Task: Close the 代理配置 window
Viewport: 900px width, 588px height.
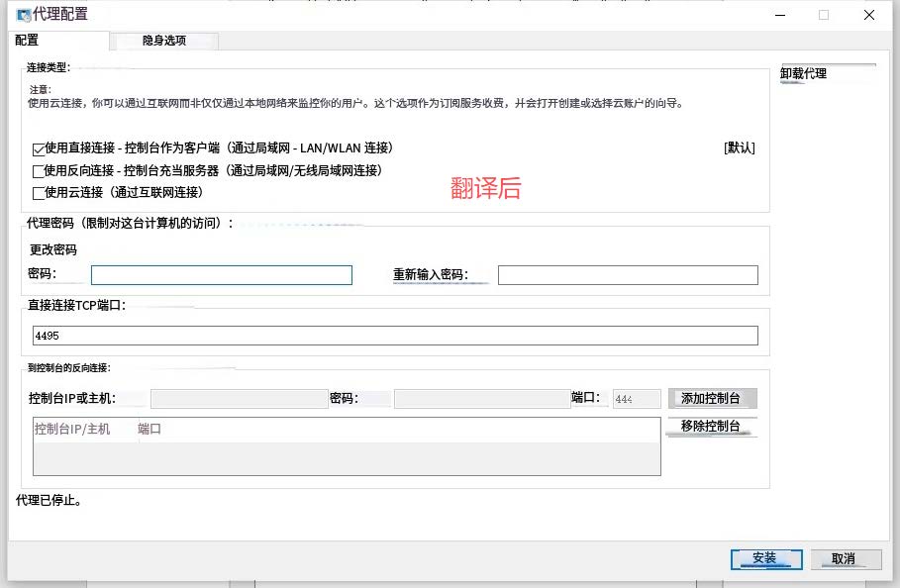Action: pos(868,15)
